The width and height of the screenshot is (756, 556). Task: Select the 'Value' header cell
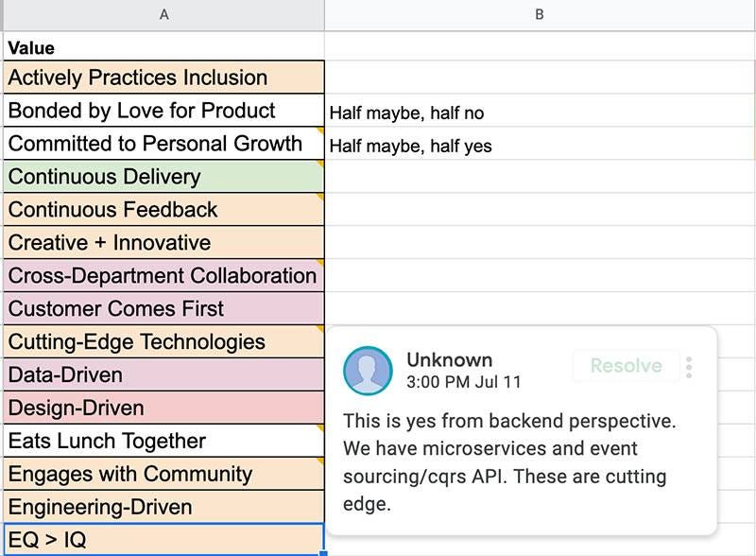[163, 47]
